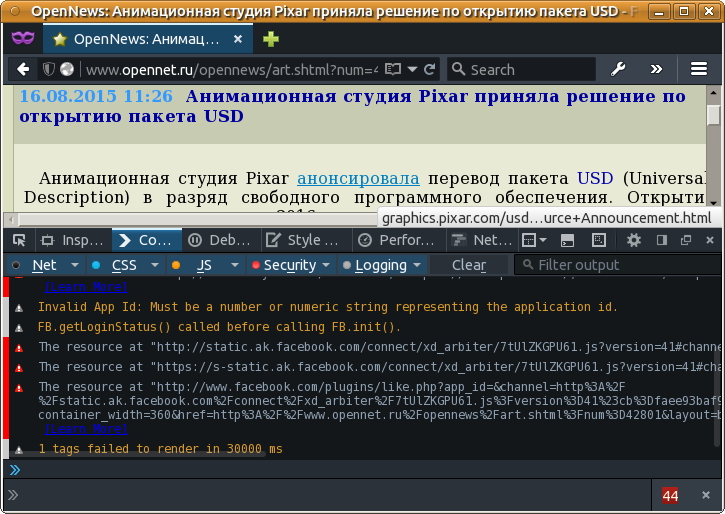Toggle the split console icon
Viewport: 725px width, 514px height.
click(x=567, y=240)
